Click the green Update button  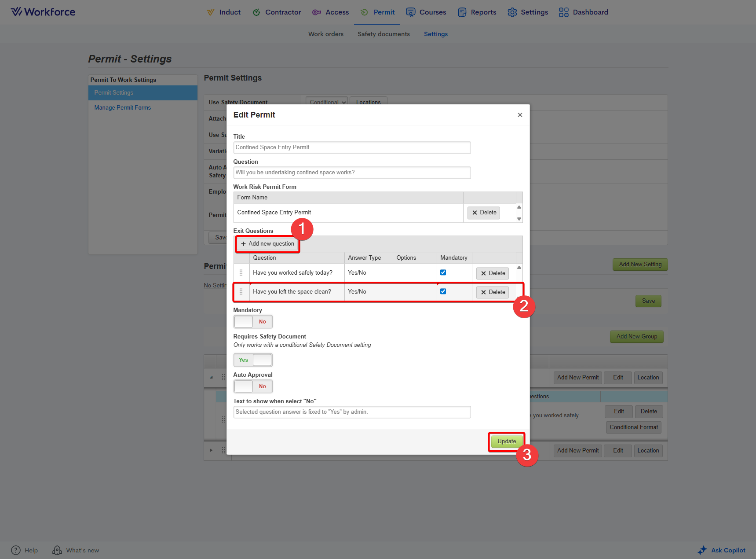pos(507,441)
